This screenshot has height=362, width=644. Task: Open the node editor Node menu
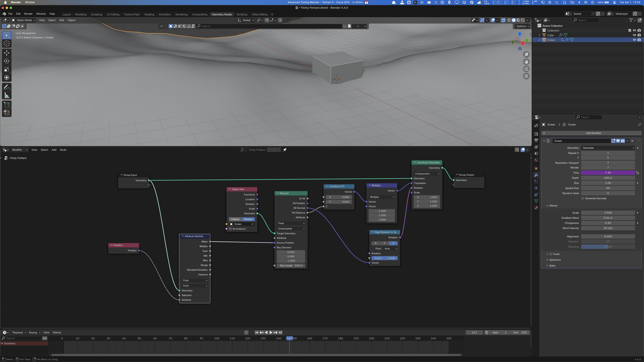pyautogui.click(x=63, y=150)
